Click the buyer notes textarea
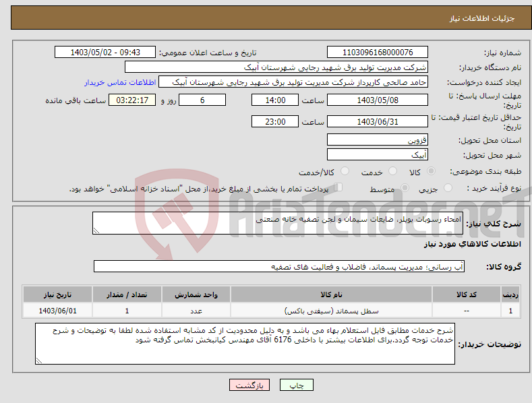The image size is (532, 403). (x=245, y=344)
